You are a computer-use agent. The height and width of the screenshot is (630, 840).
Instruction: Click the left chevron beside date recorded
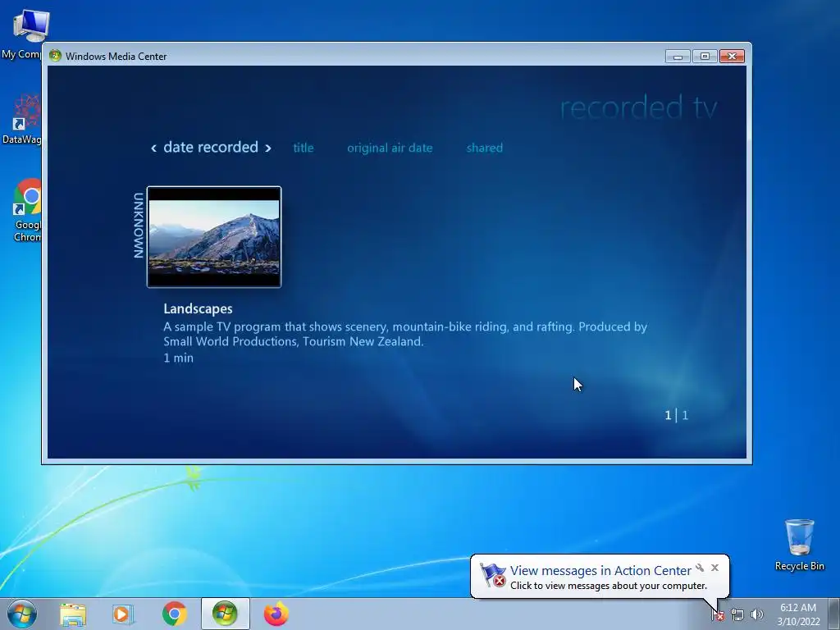tap(153, 148)
